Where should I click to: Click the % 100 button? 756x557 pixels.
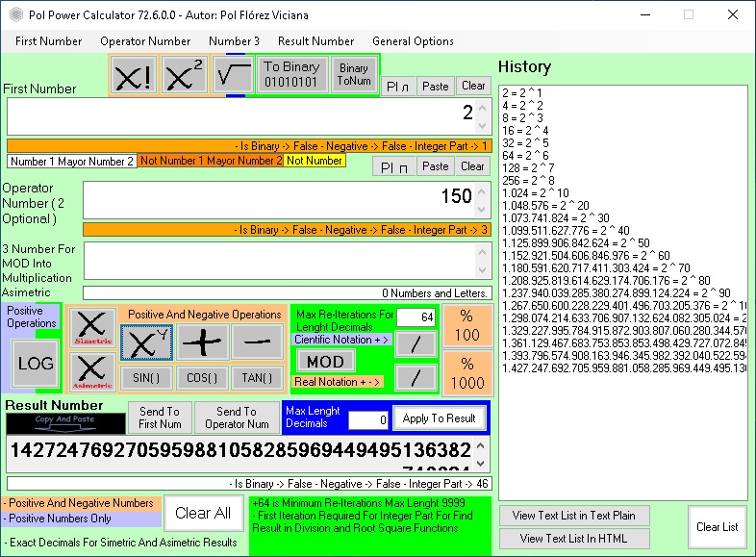(x=467, y=325)
